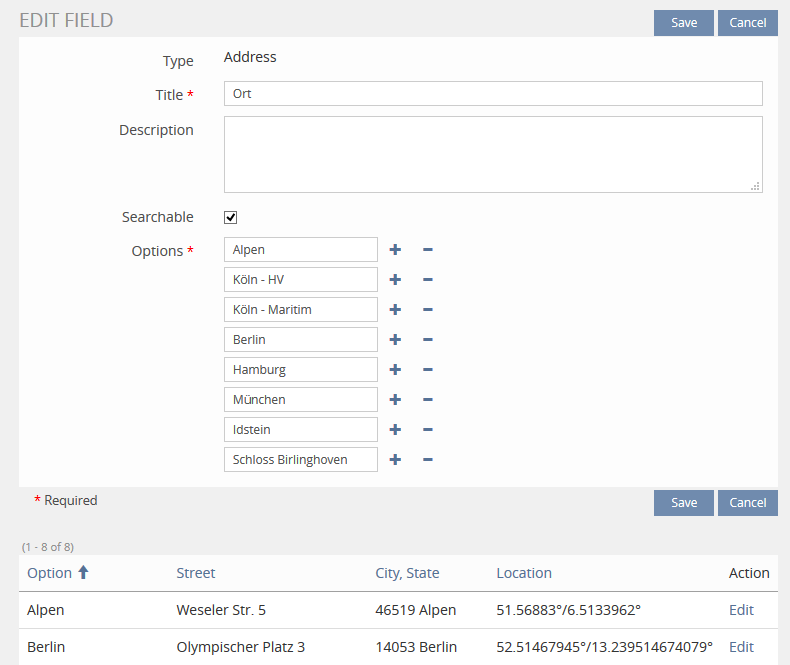The width and height of the screenshot is (790, 665).
Task: Click inside the Description text area
Action: tap(490, 154)
